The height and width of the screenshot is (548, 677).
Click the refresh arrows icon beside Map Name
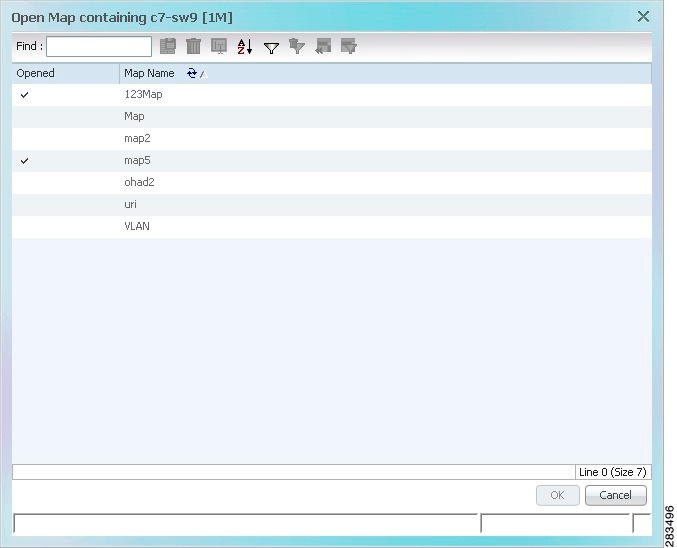[x=192, y=73]
